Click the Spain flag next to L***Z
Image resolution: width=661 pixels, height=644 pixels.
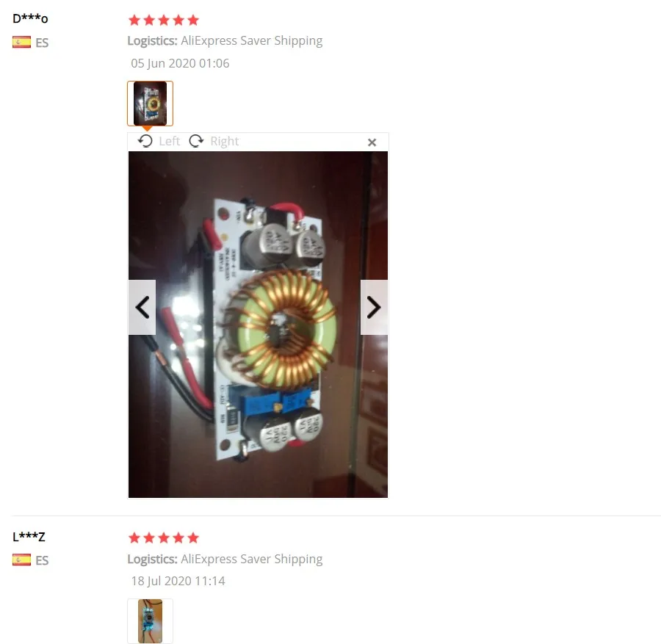point(21,560)
